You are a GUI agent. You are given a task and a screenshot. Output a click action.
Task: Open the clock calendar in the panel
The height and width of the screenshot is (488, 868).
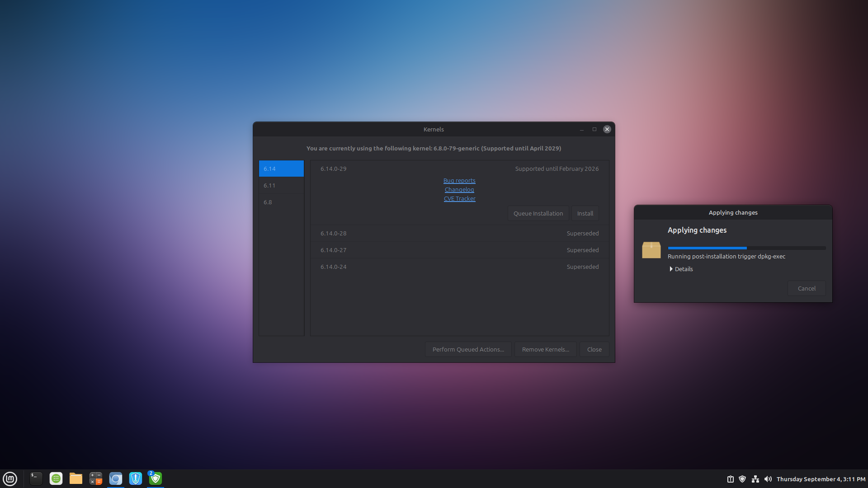pyautogui.click(x=821, y=479)
